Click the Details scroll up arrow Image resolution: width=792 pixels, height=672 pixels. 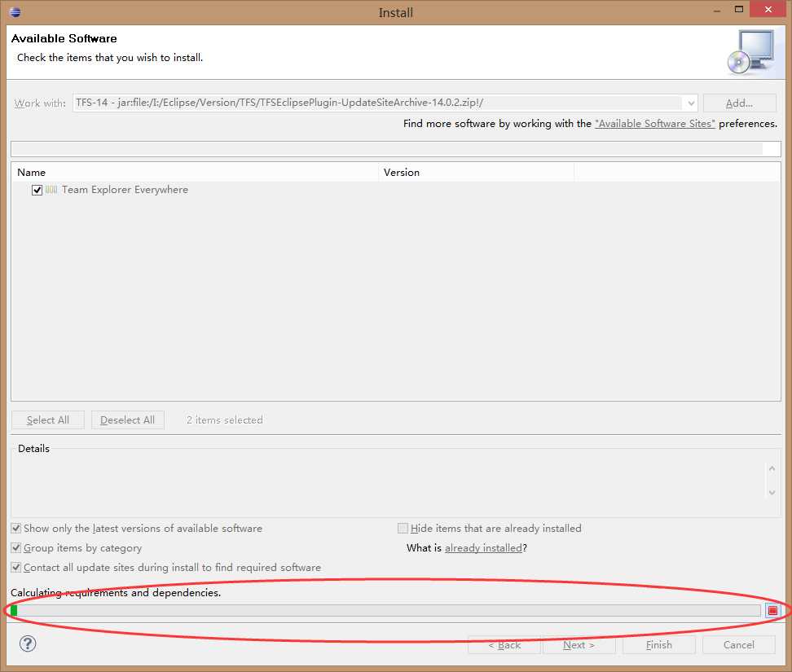[772, 468]
